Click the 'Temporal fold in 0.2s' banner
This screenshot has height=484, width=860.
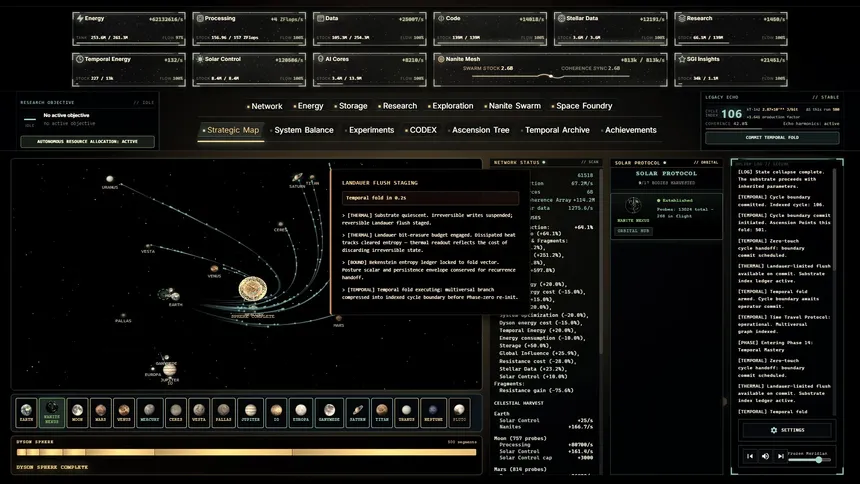point(430,198)
